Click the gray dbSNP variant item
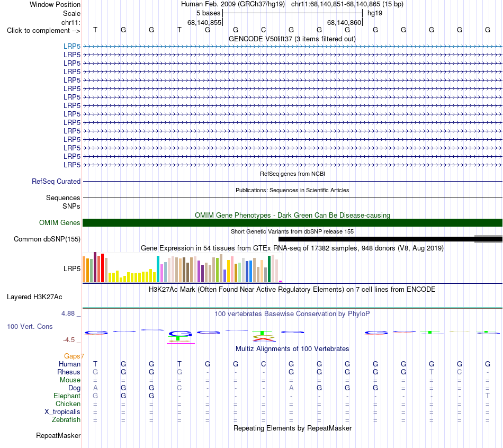Image resolution: width=503 pixels, height=448 pixels. click(x=488, y=239)
